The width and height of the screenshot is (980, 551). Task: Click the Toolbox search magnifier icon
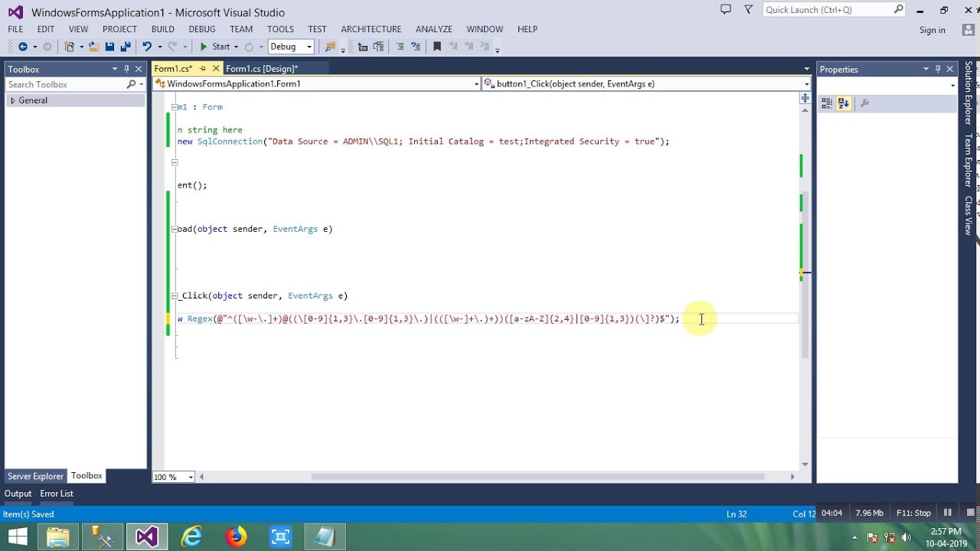132,84
